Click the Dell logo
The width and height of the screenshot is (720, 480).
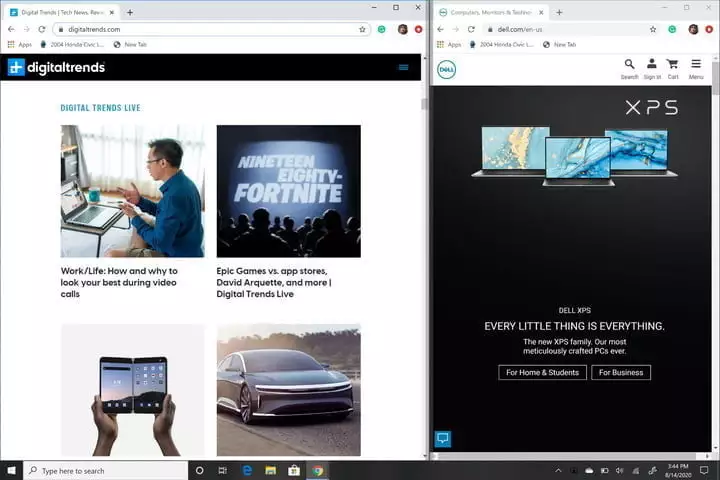[447, 69]
